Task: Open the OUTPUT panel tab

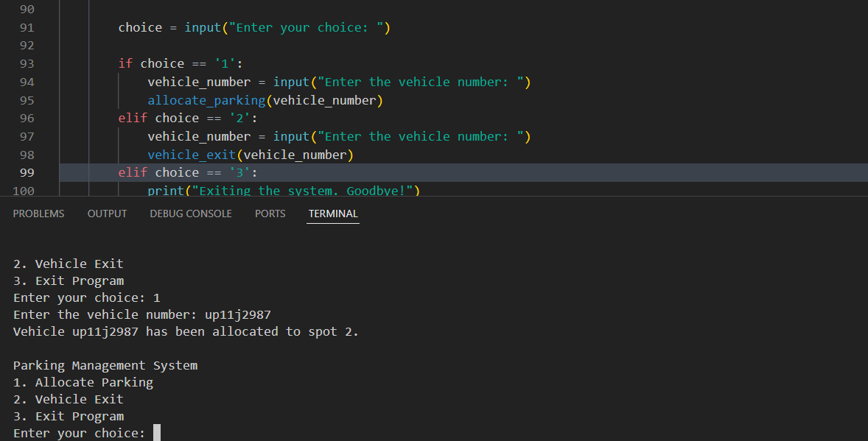Action: coord(107,214)
